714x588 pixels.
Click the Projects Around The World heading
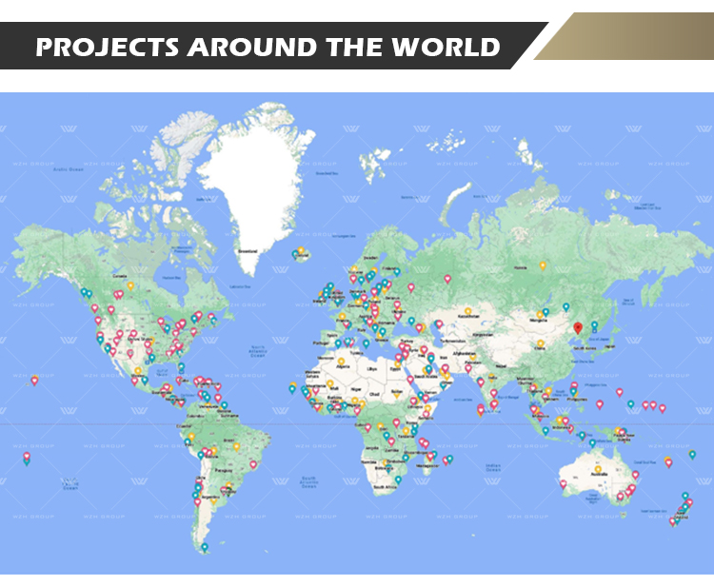[268, 47]
